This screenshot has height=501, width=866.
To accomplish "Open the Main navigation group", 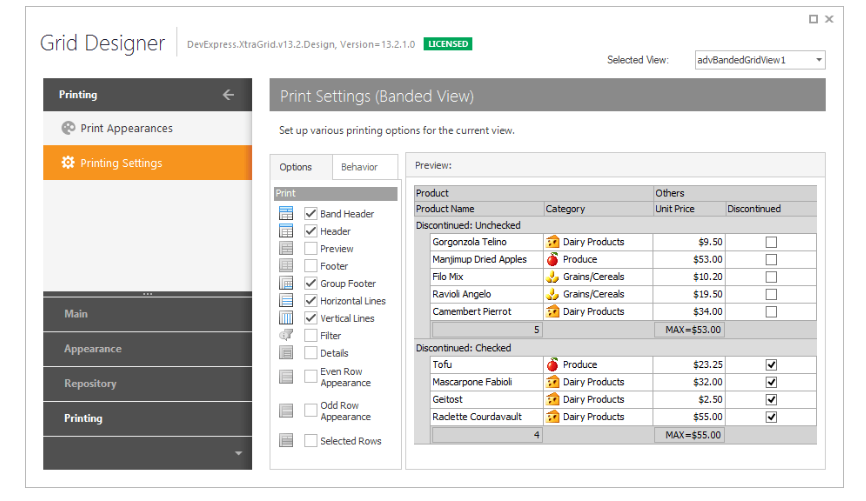I will (x=147, y=314).
